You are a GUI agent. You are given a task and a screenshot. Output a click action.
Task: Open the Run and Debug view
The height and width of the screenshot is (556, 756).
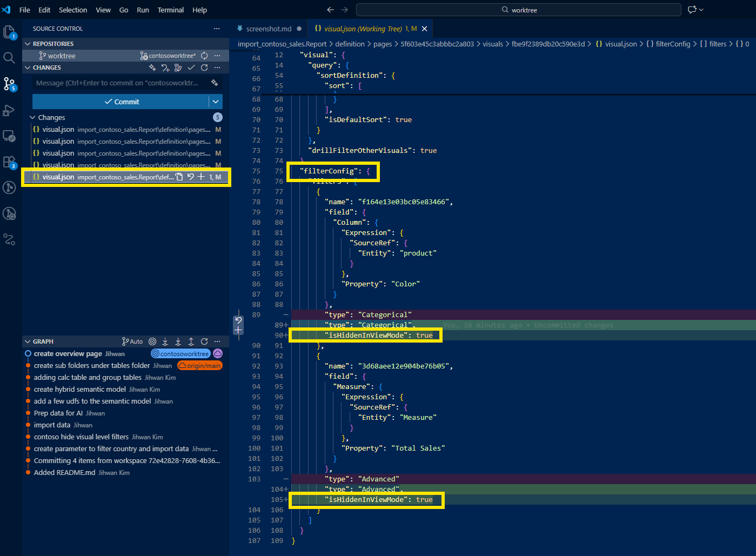tap(9, 110)
